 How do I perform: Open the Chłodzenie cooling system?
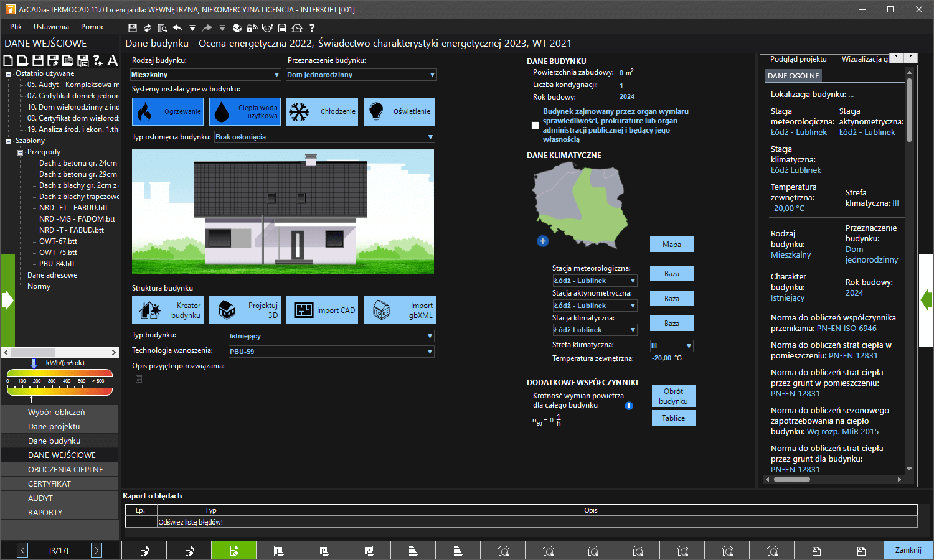(x=322, y=112)
